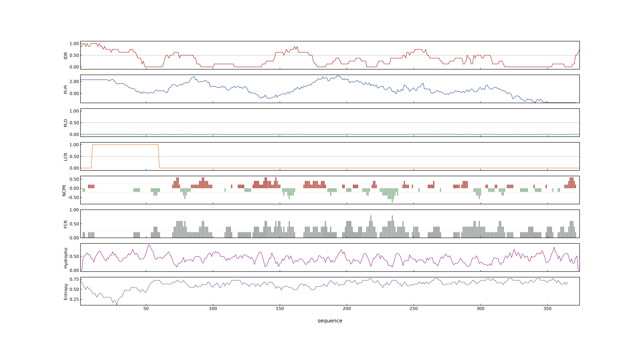
Task: Select the LCR y-axis label
Action: (x=66, y=157)
